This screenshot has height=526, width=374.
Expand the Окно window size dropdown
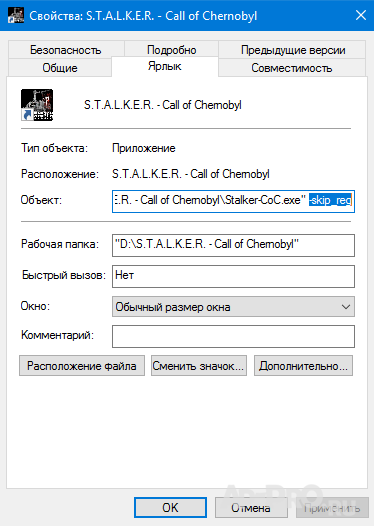233,307
